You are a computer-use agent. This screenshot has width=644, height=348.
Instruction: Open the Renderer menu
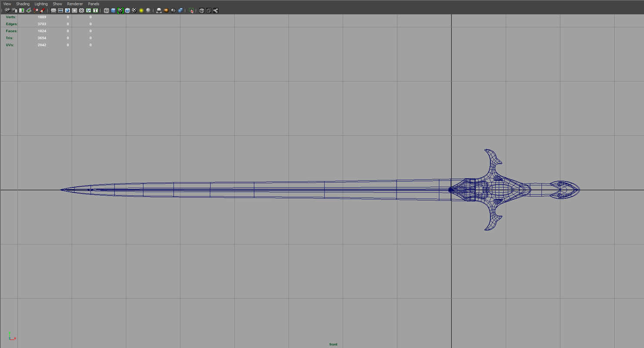click(75, 4)
